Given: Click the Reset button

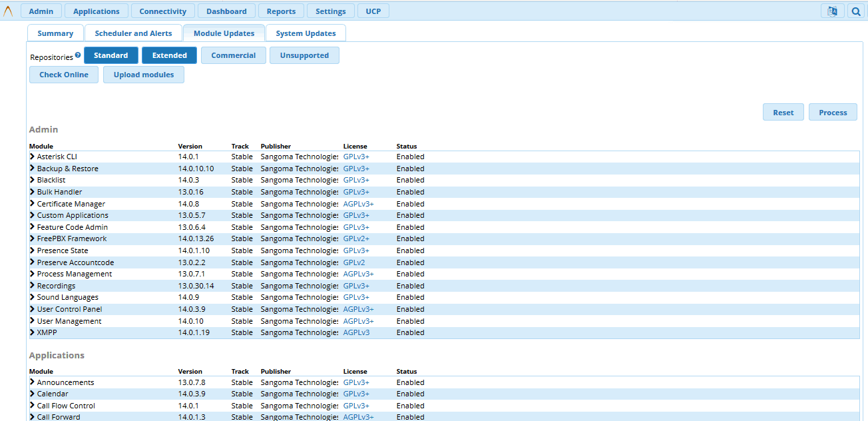Looking at the screenshot, I should 783,112.
